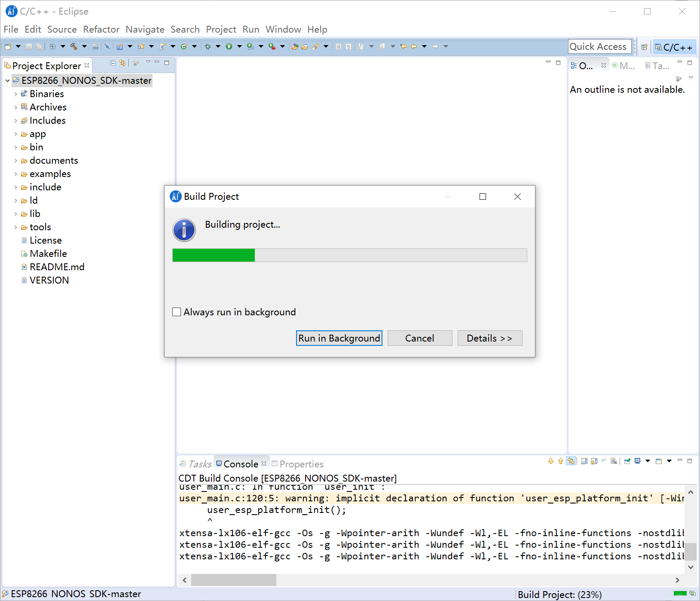Click the Debug bug icon
This screenshot has width=700, height=601.
(x=208, y=46)
